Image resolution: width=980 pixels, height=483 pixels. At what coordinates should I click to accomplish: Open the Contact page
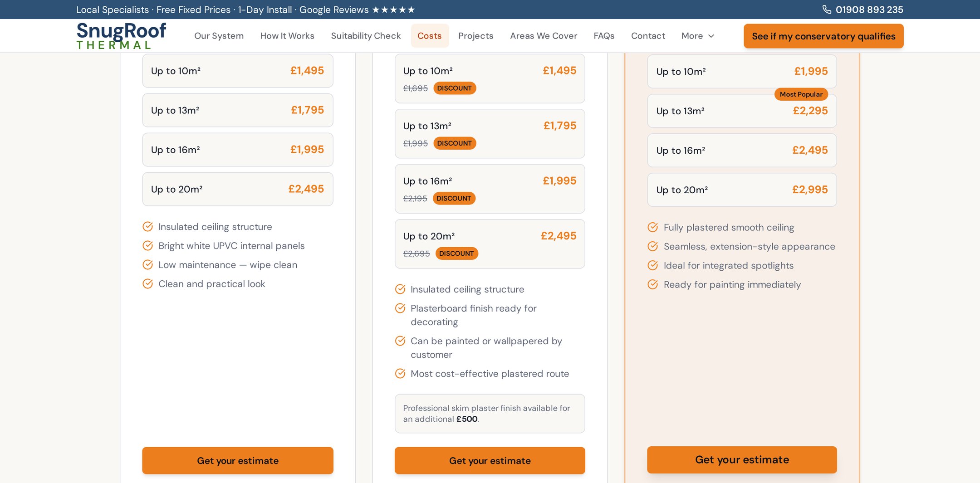[x=648, y=36]
